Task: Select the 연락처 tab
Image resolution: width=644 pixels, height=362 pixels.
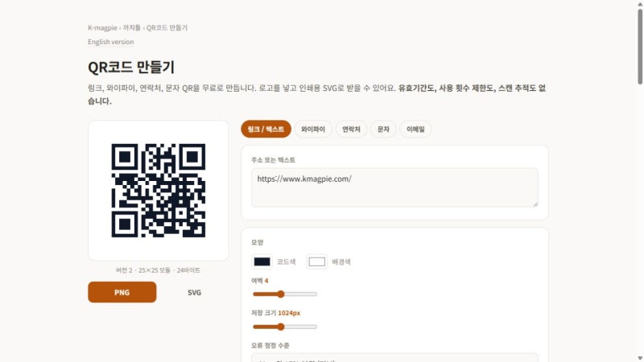Action: click(x=351, y=129)
